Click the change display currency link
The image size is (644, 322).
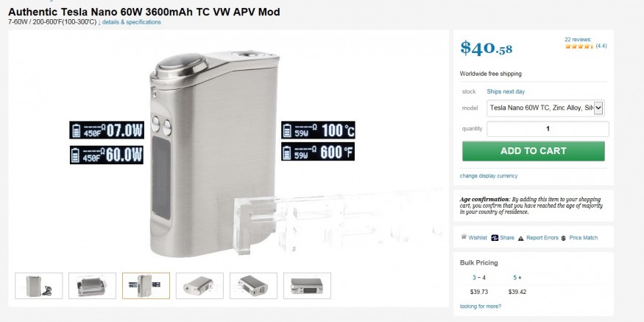[x=489, y=175]
